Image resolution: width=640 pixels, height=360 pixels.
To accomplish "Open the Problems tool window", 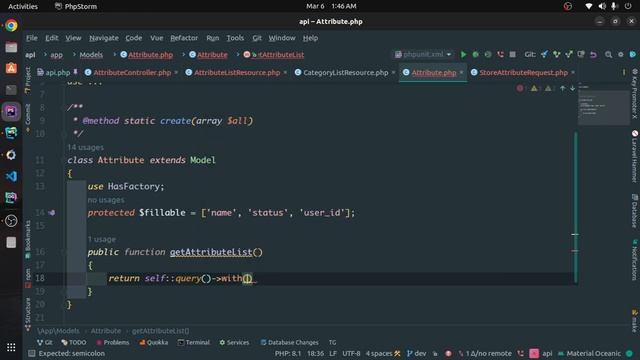I will point(113,342).
